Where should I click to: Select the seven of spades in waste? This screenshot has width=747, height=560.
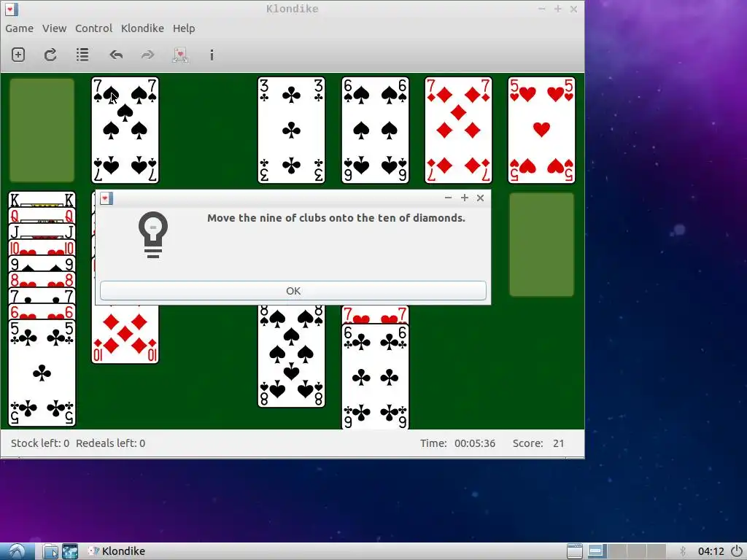(x=125, y=130)
